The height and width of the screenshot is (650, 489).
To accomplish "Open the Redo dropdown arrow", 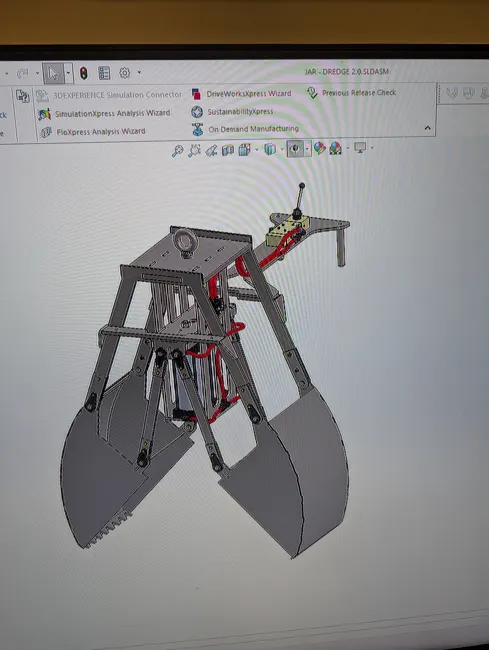I will coord(37,73).
